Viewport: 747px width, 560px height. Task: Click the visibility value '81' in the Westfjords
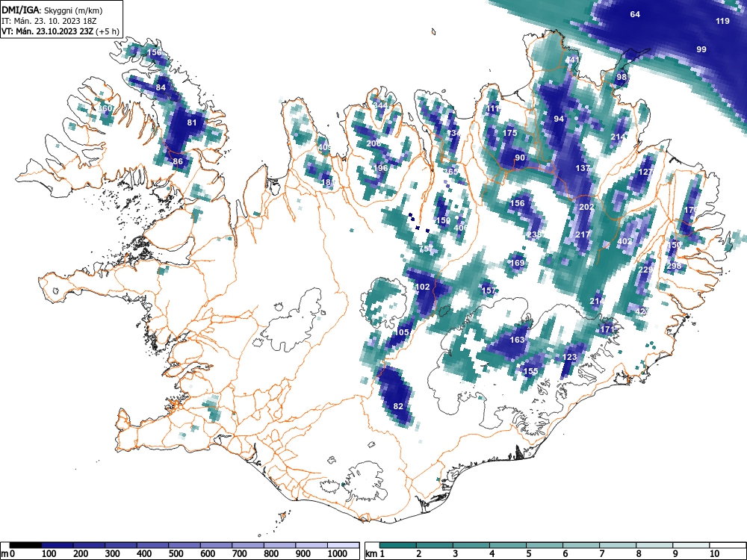click(191, 123)
